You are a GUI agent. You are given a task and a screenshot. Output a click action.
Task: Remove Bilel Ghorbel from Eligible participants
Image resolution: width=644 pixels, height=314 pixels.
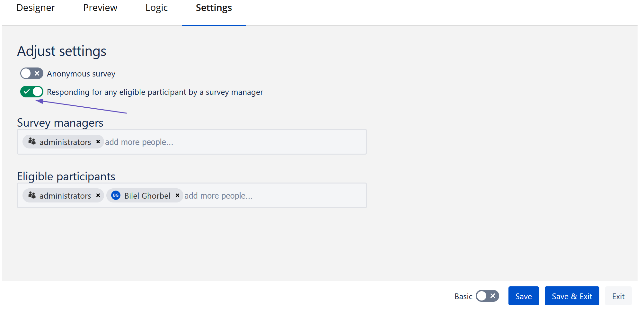(x=177, y=195)
